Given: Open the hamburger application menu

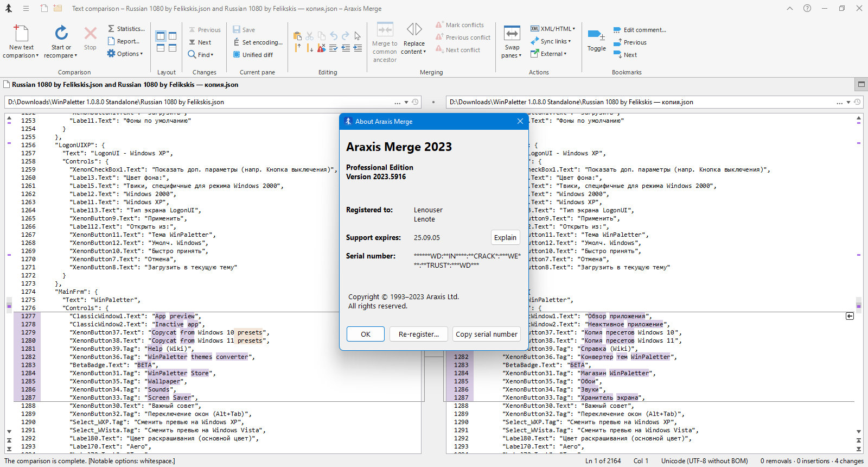Looking at the screenshot, I should click(25, 8).
